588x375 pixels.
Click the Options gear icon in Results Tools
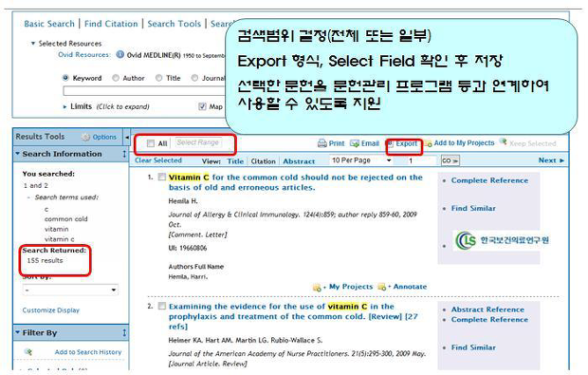click(x=86, y=137)
